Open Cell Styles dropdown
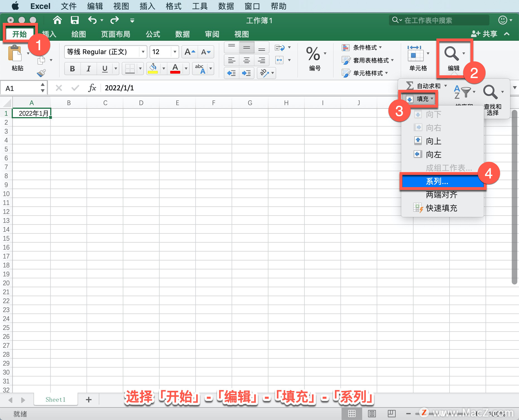Screen dimensions: 519x420 coord(365,73)
